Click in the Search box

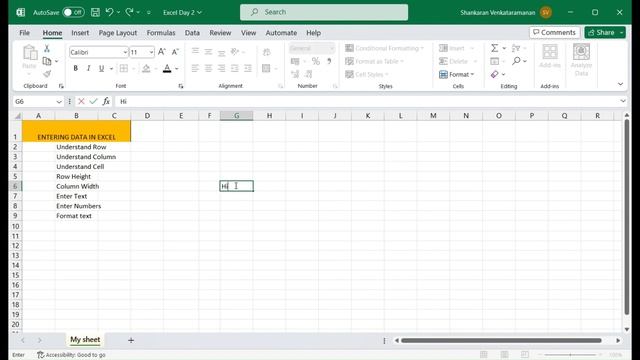point(324,12)
